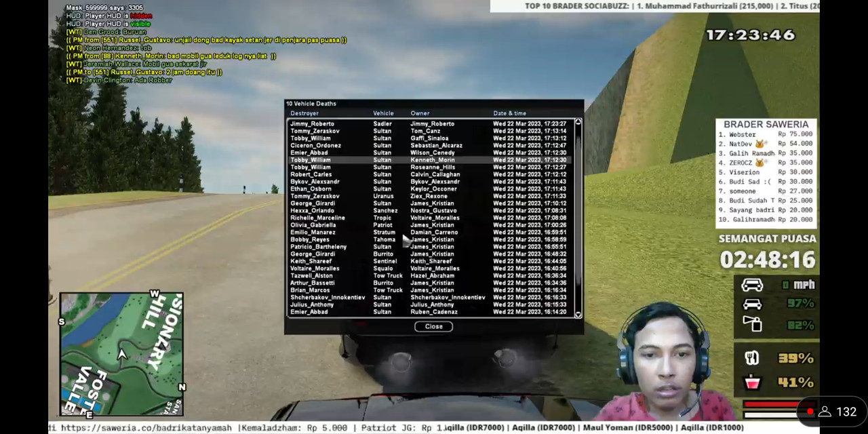
Task: Click the scroll-down arrow of the deaths list
Action: [578, 314]
